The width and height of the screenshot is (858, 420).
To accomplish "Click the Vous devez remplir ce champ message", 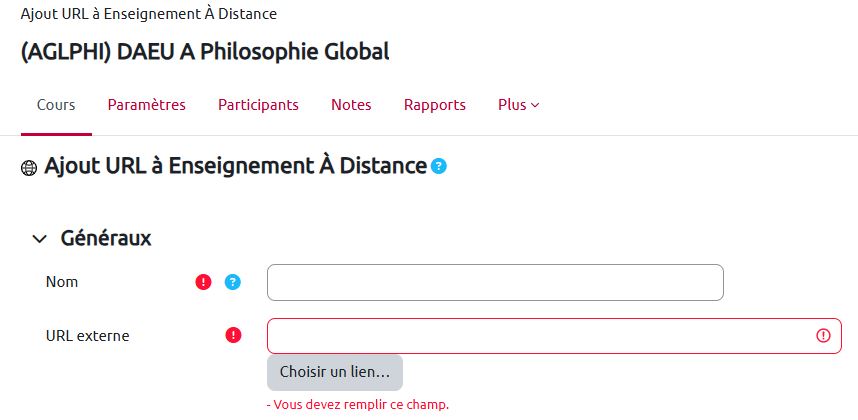I will coord(358,405).
